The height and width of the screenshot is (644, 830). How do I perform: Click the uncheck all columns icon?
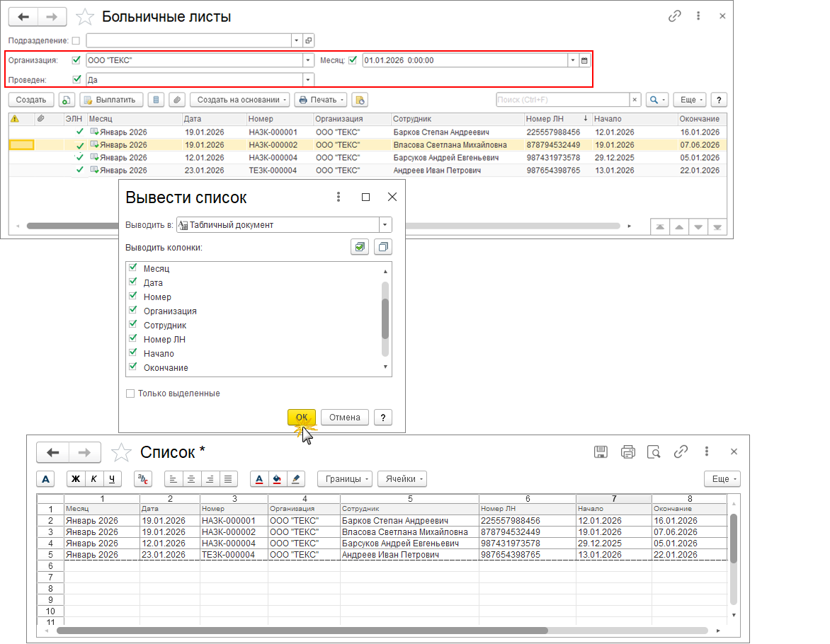383,247
